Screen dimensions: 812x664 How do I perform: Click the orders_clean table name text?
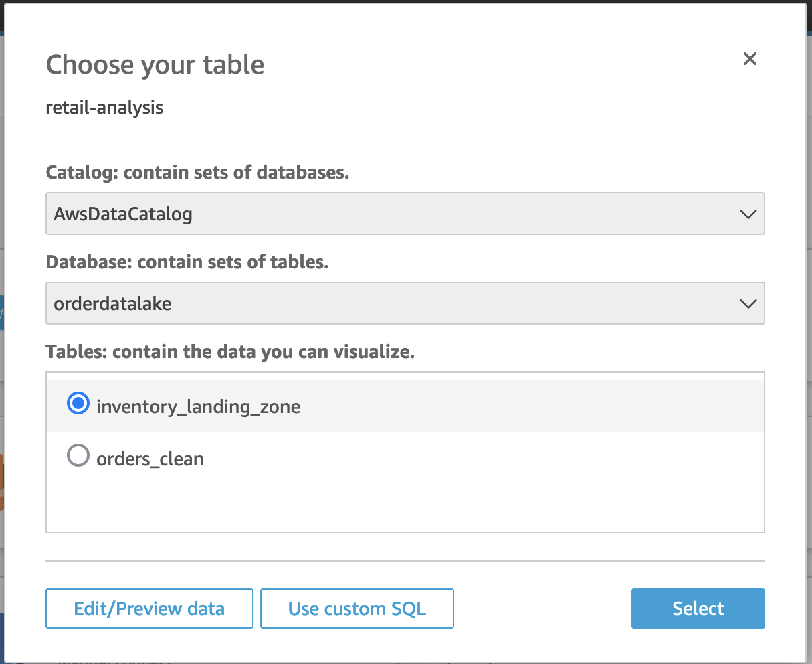click(150, 459)
